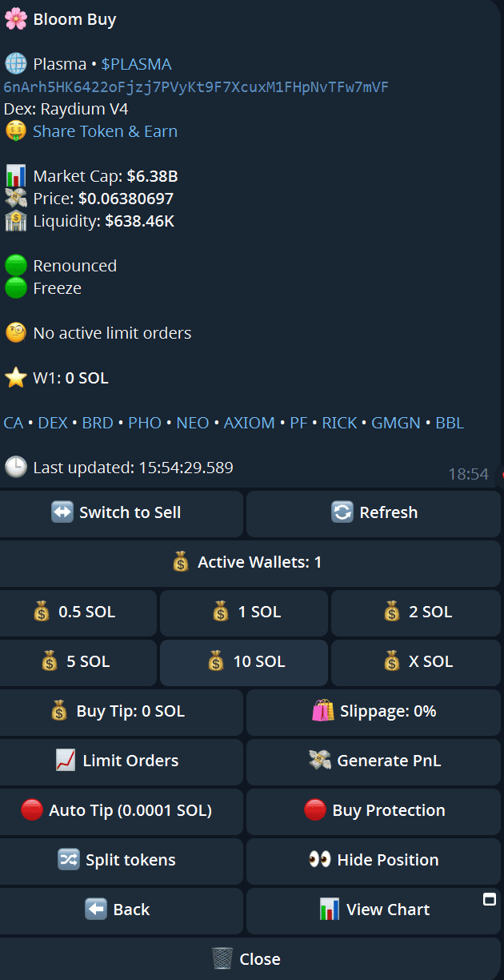Open the Split tokens option
This screenshot has height=980, width=504.
click(122, 861)
